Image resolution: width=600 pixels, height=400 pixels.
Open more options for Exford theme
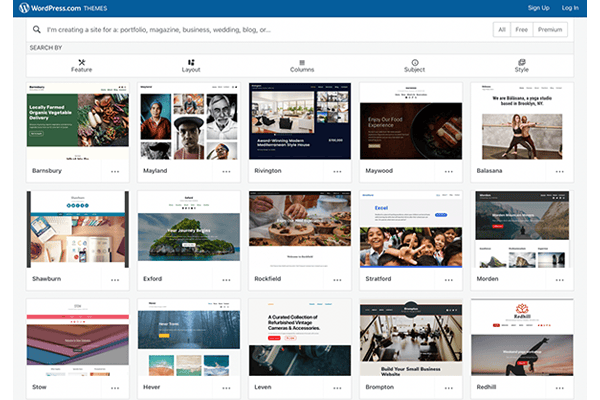pos(226,280)
